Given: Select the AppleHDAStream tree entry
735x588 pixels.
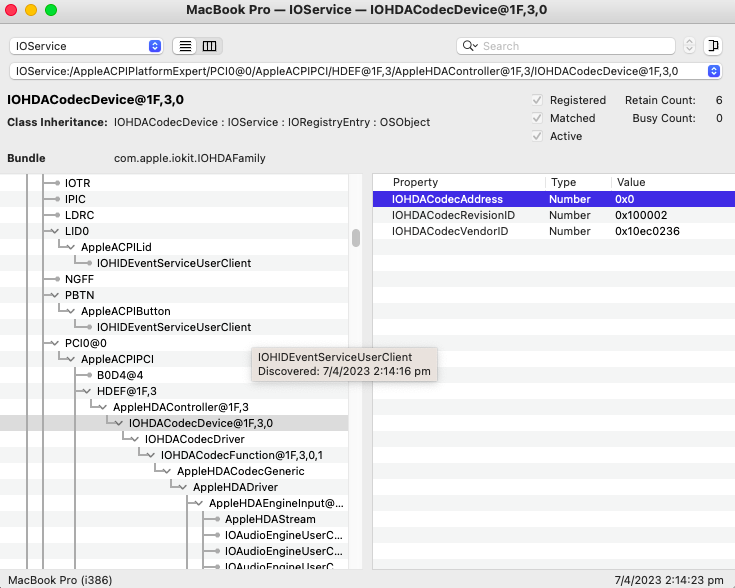Looking at the screenshot, I should pos(270,519).
